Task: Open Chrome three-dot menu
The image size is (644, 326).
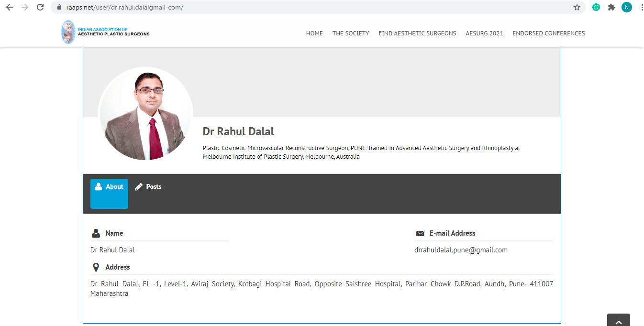Action: point(641,8)
